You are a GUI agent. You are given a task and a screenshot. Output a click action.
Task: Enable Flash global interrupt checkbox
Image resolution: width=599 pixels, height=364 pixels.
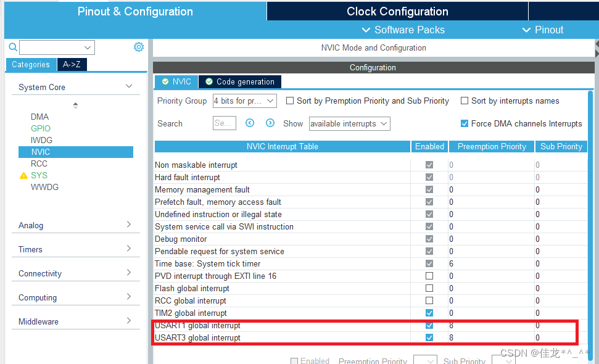[x=429, y=288]
